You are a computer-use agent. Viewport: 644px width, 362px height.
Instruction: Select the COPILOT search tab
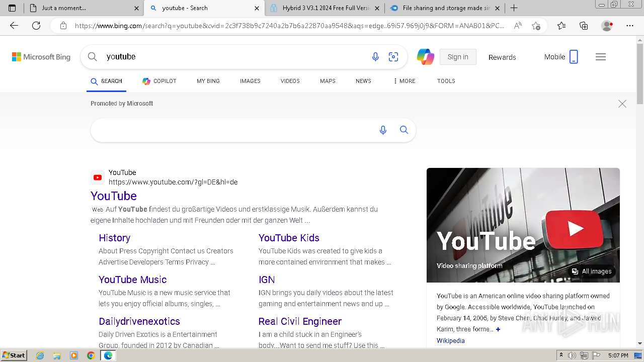point(159,81)
